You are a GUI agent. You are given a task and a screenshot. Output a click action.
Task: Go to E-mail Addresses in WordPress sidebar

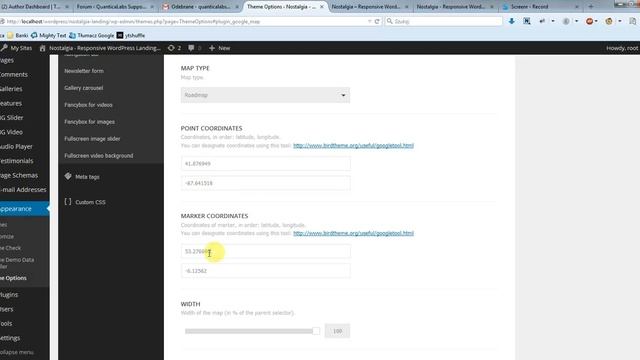[24, 190]
